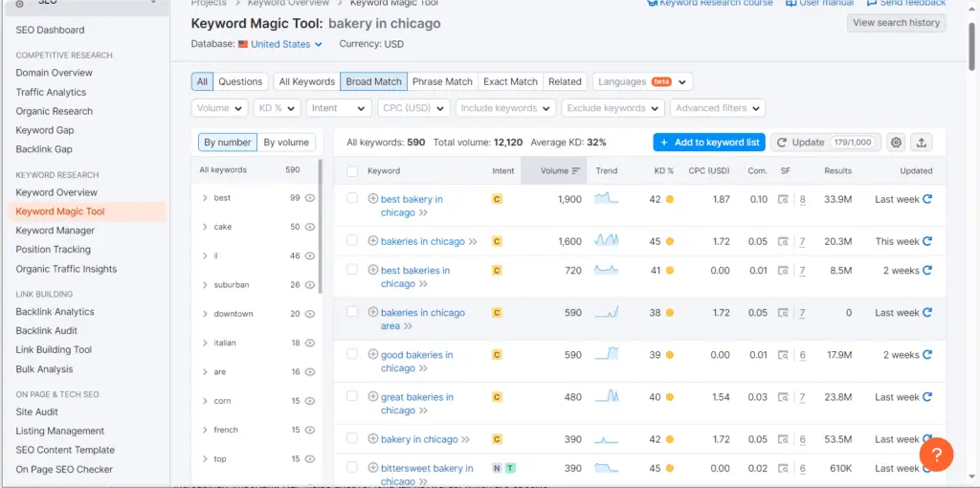
Task: Open the Advanced filters dropdown
Action: tap(718, 108)
